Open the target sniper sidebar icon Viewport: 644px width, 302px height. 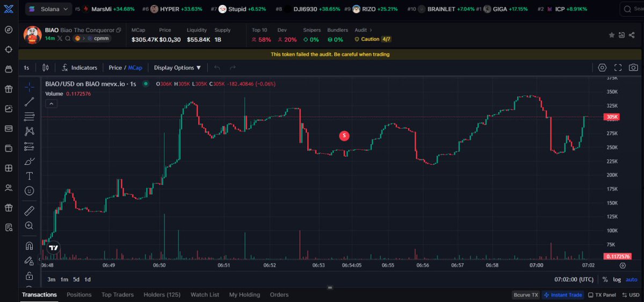pyautogui.click(x=9, y=49)
